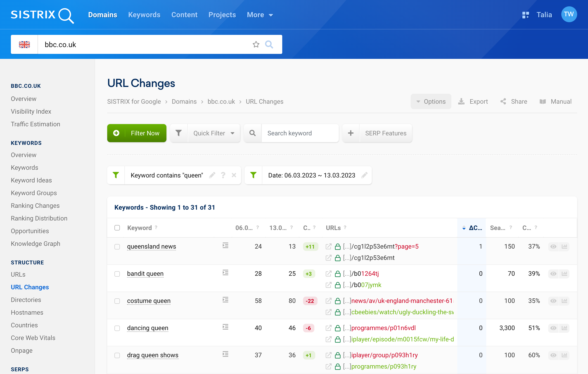
Task: Check the dancing queen row checkbox
Action: [x=117, y=328]
